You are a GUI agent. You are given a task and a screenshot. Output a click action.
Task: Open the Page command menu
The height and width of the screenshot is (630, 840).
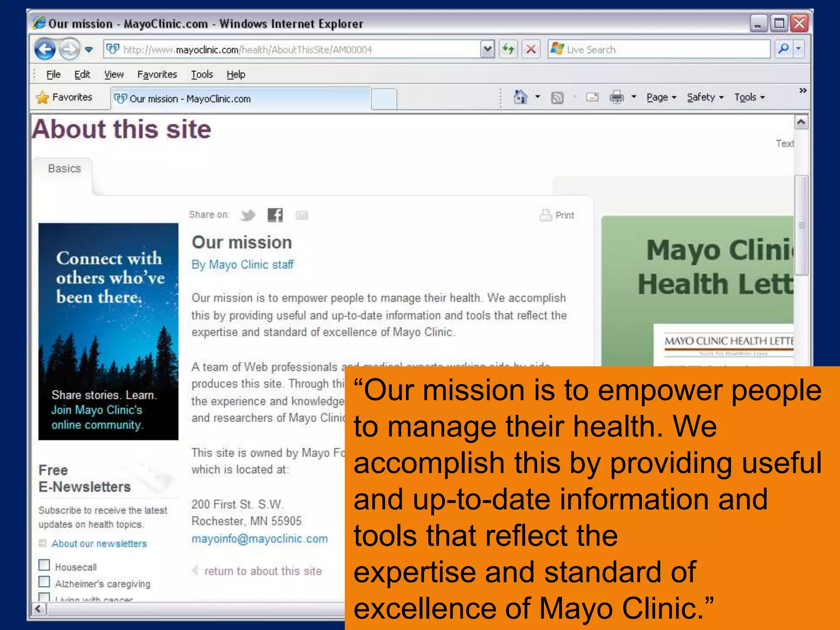pyautogui.click(x=661, y=97)
